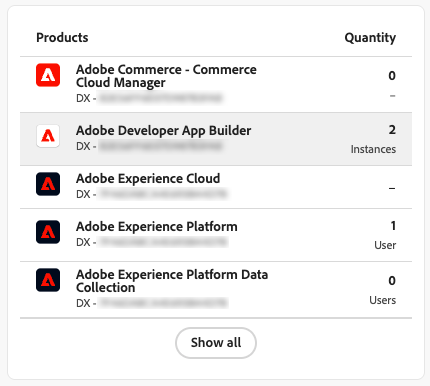Open Adobe Experience Platform Data Collection
The height and width of the screenshot is (386, 430).
pyautogui.click(x=172, y=281)
